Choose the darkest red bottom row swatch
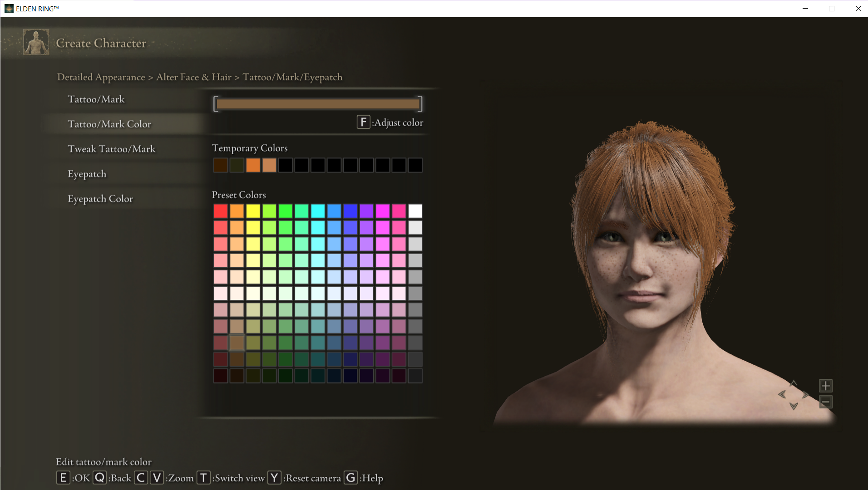The width and height of the screenshot is (868, 490). [x=221, y=376]
